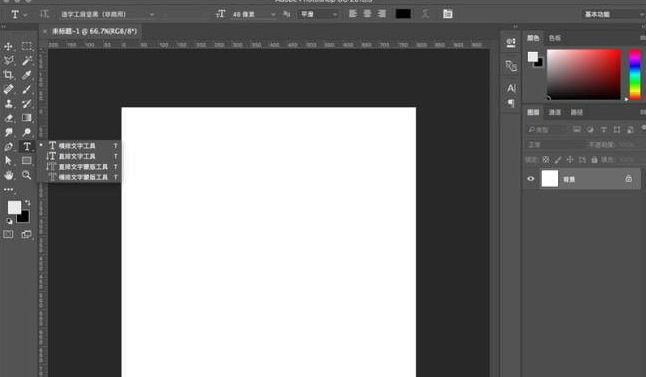
Task: Open the Color panel options menu
Action: (642, 38)
